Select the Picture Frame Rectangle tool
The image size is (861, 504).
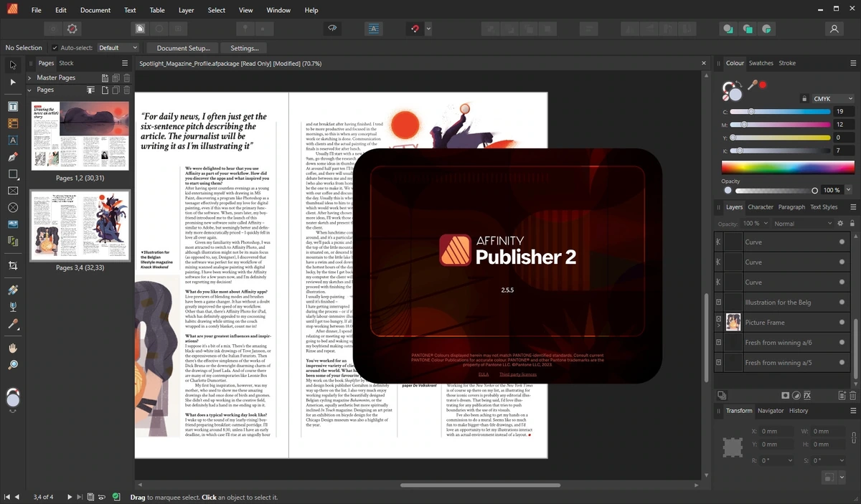13,191
